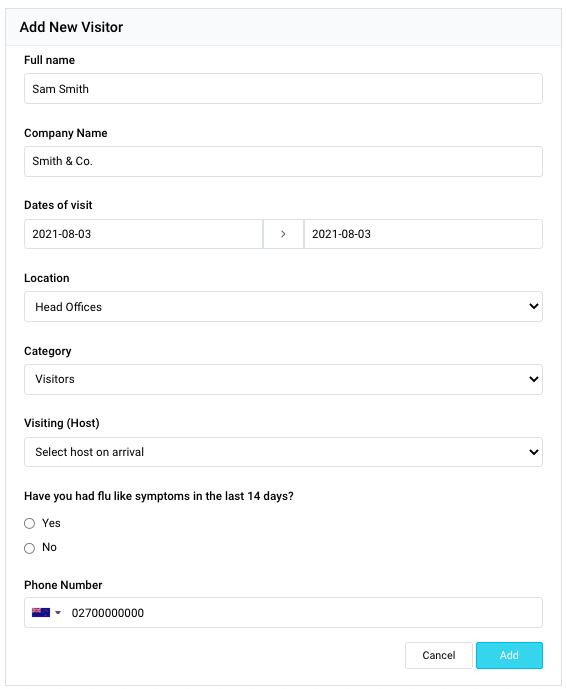This screenshot has width=567, height=689.
Task: Open the country code dropdown arrow
Action: point(58,613)
